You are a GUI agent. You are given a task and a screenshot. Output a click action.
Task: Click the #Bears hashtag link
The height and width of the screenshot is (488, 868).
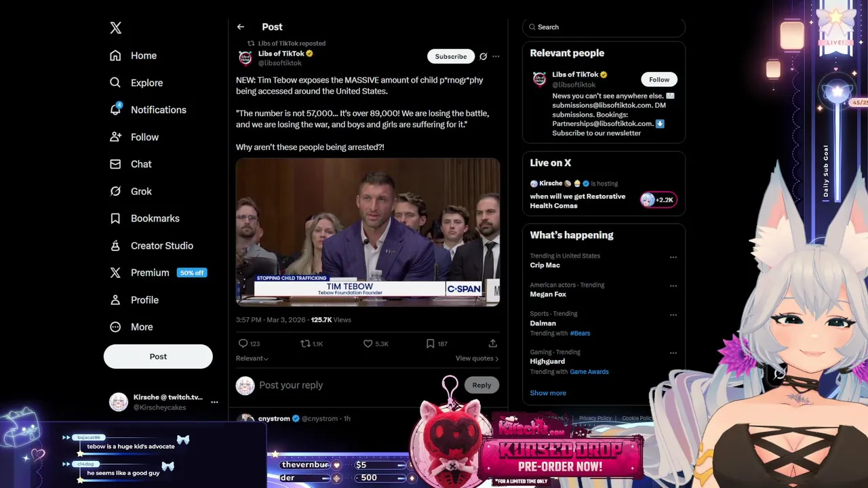pyautogui.click(x=580, y=333)
